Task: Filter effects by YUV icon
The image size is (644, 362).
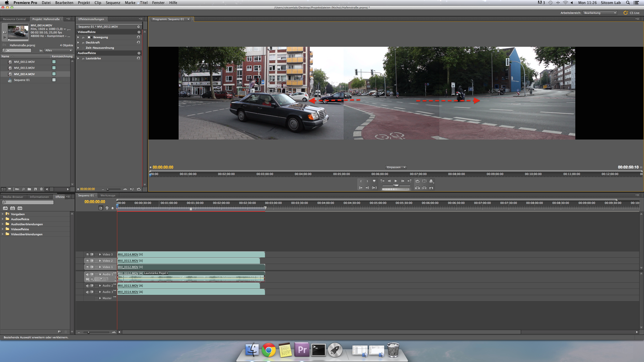Action: [x=20, y=208]
